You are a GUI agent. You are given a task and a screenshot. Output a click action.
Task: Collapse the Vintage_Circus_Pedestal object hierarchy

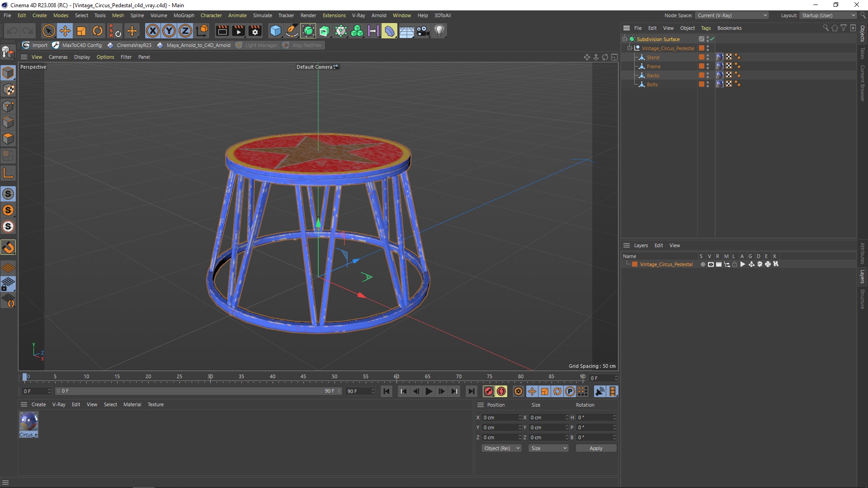click(x=629, y=48)
